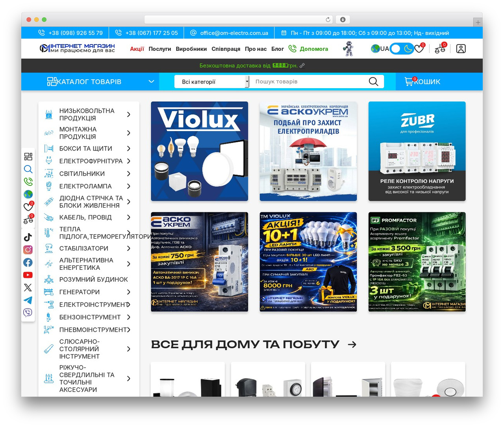Screen dimensions: 504x427
Task: Open YouTube link in floating sidebar
Action: click(x=28, y=275)
